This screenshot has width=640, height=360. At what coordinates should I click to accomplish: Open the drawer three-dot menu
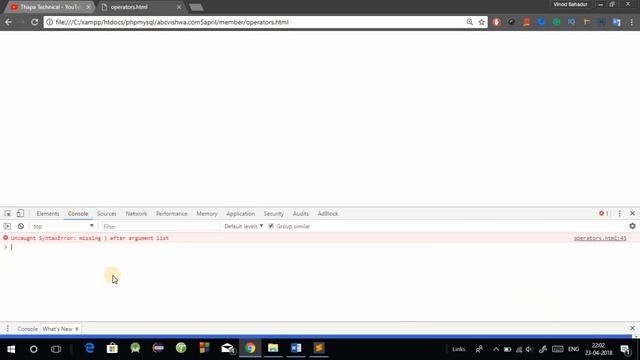click(7, 329)
